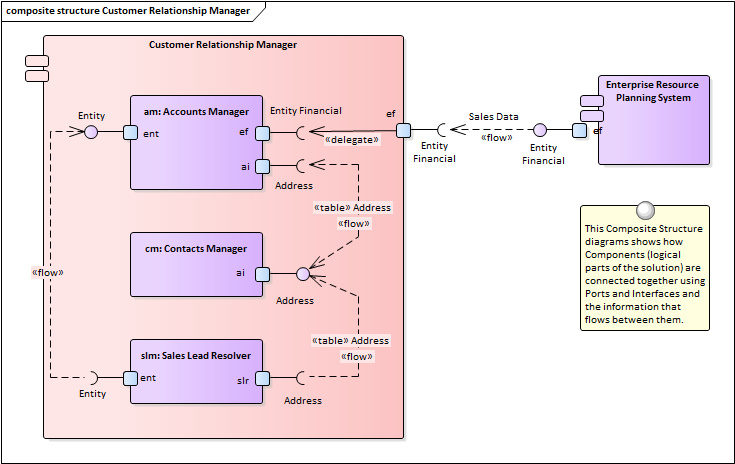Viewport: 735px width, 464px height.
Task: Click the Enterprise Resource Planning System component
Action: 654,120
